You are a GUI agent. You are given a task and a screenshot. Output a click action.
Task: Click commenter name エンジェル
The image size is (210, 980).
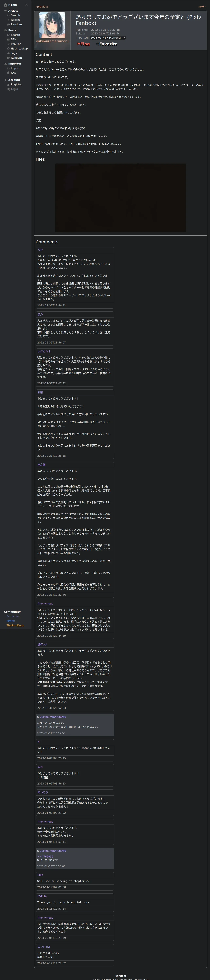(x=44, y=947)
